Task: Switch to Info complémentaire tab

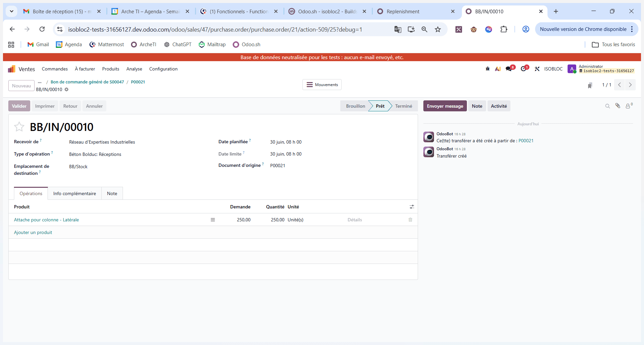Action: (x=74, y=193)
